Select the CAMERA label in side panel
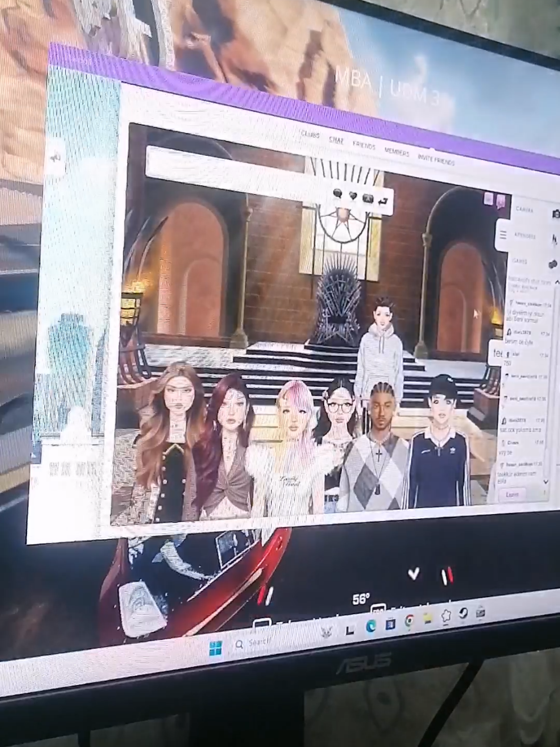 point(525,209)
